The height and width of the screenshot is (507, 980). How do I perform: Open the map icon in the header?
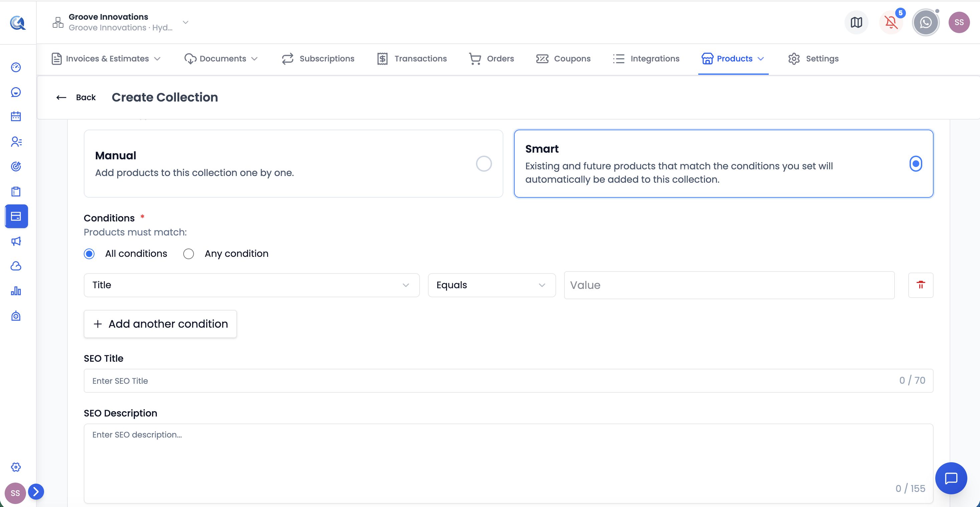[x=856, y=22]
